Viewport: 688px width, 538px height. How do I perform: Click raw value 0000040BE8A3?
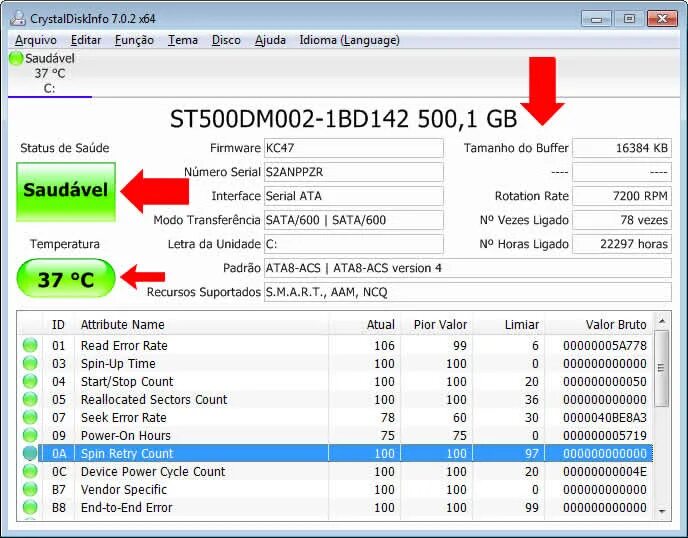[x=605, y=418]
